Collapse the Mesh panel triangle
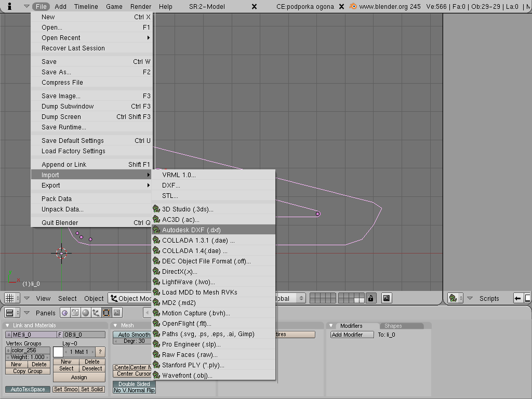This screenshot has height=399, width=532. [115, 325]
